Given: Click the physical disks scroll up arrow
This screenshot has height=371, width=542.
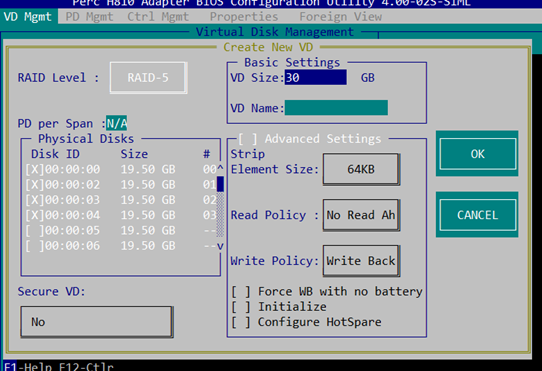Looking at the screenshot, I should point(220,169).
